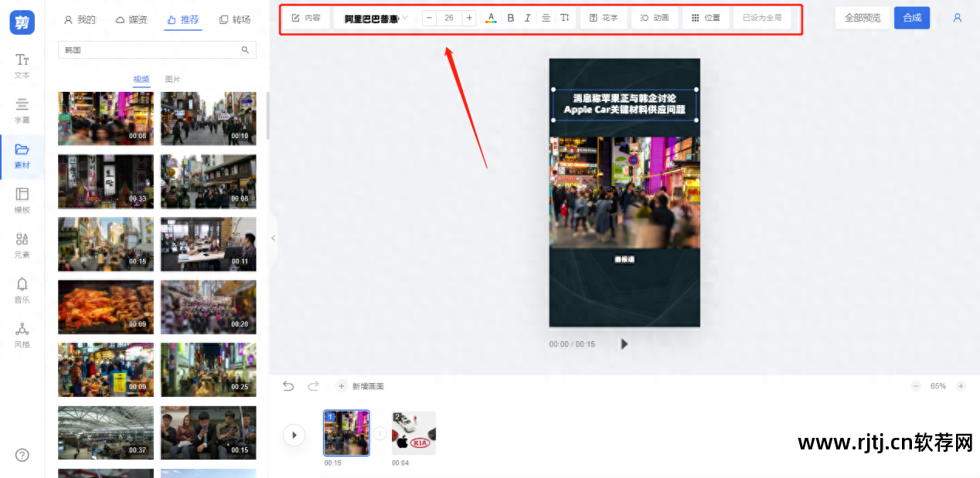Switch to the 模板 templates panel

click(22, 199)
